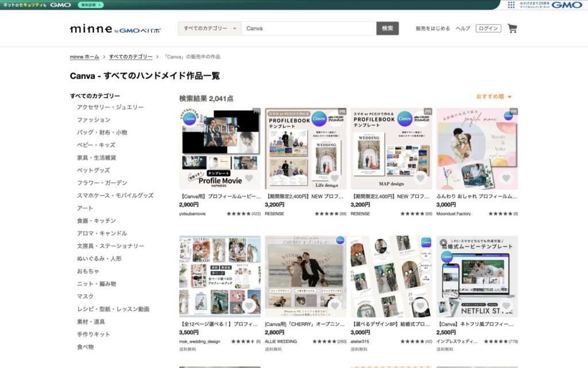Toggle heart on CHERRY opening movie item
The height and width of the screenshot is (368, 588).
335,306
